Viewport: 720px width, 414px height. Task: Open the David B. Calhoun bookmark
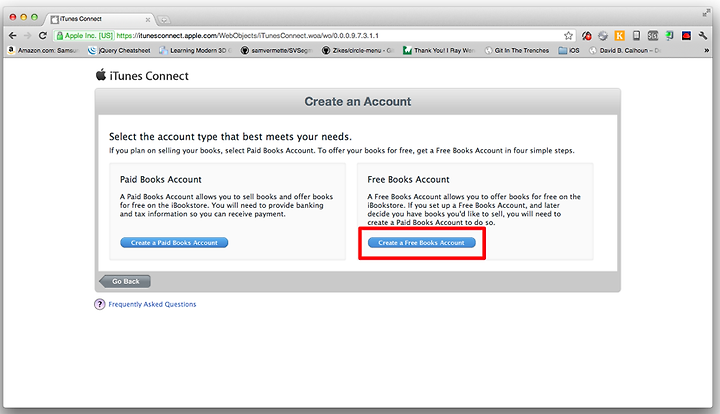point(624,50)
